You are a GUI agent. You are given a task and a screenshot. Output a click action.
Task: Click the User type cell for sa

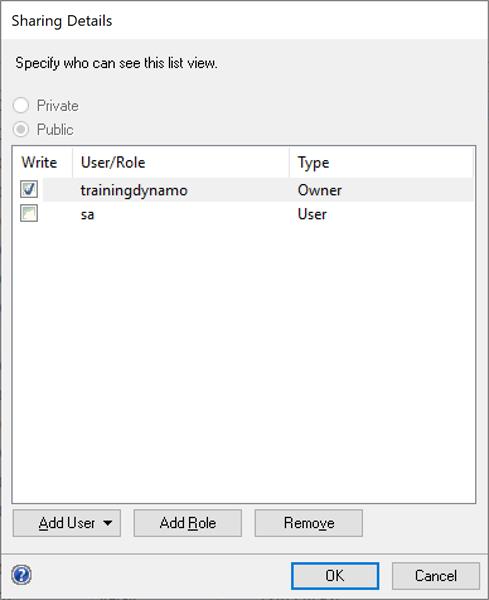(x=312, y=214)
